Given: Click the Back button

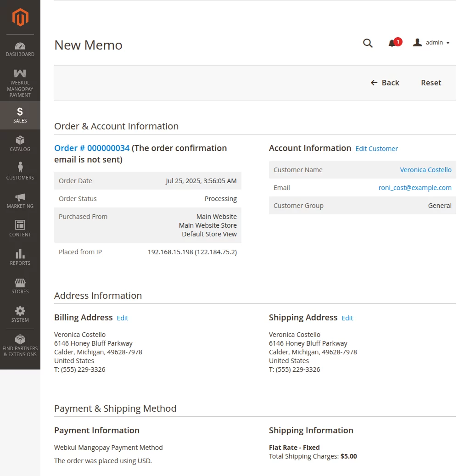Looking at the screenshot, I should pyautogui.click(x=385, y=83).
